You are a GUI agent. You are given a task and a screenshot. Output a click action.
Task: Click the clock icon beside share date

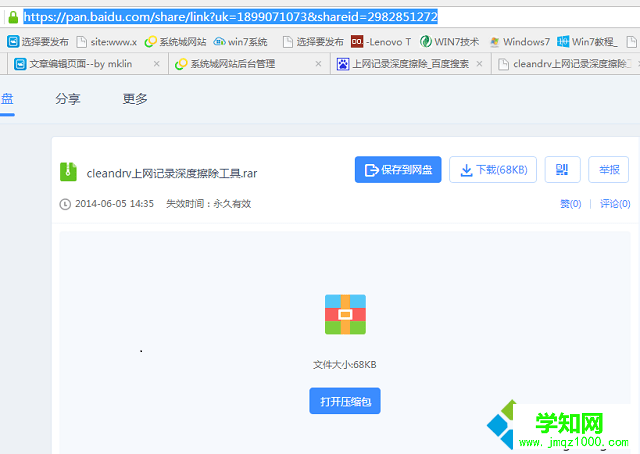(65, 204)
